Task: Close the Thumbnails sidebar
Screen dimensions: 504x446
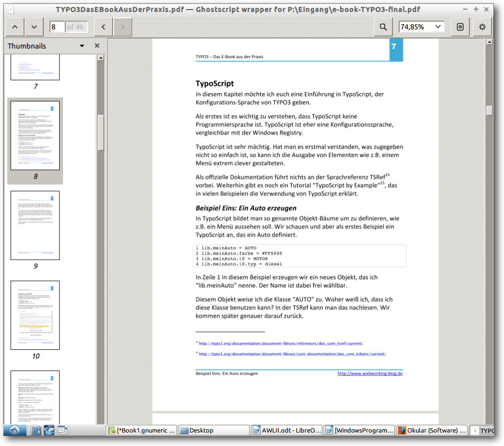Action: coord(97,46)
